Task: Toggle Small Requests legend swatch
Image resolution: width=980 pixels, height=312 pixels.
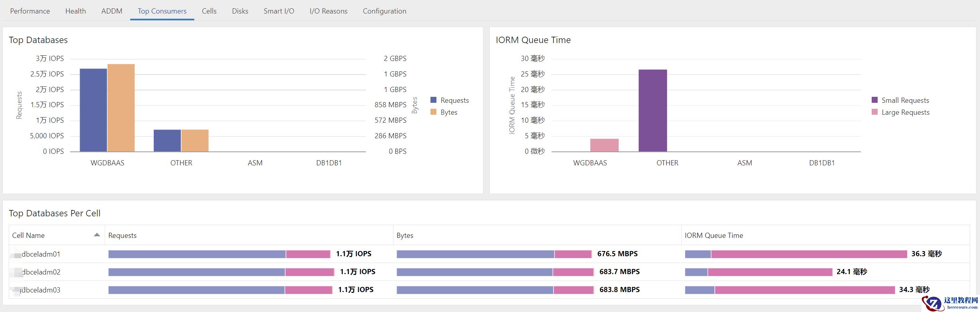Action: (874, 100)
